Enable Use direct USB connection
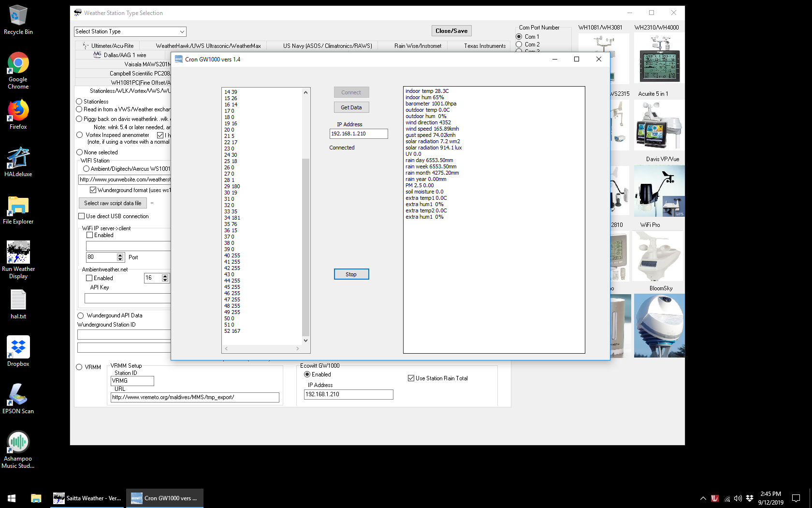 81,216
